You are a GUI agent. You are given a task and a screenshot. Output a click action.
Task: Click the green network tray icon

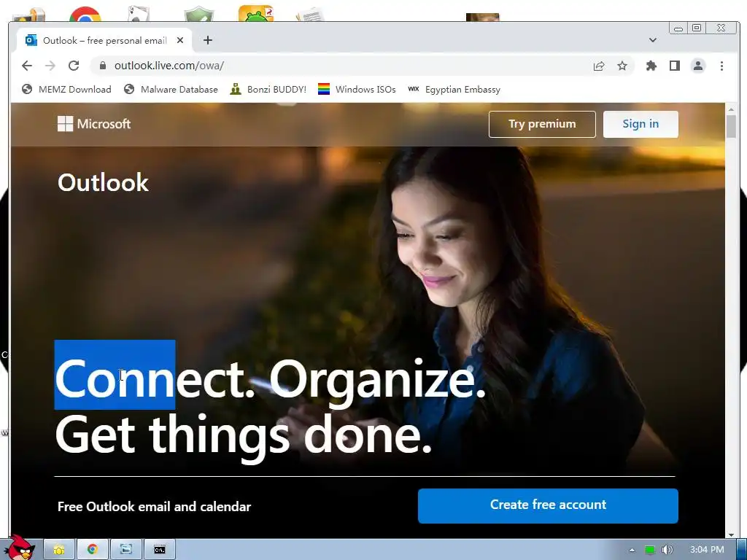coord(649,550)
